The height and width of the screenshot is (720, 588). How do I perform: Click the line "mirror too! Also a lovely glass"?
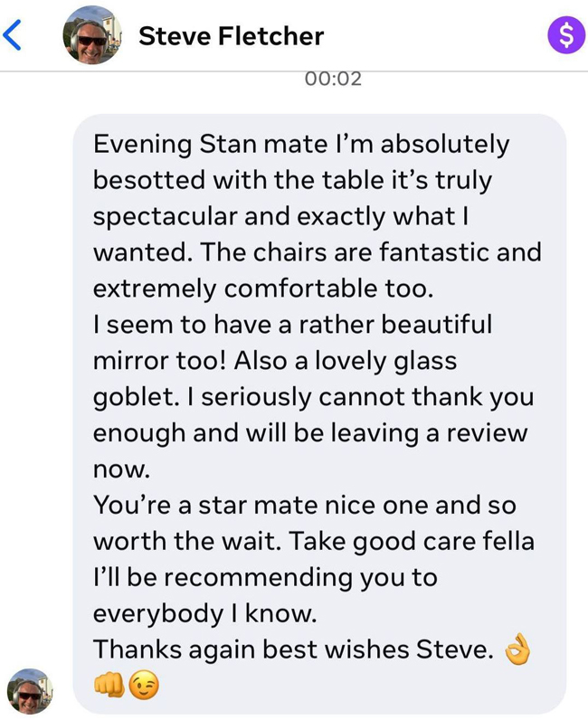tap(275, 361)
